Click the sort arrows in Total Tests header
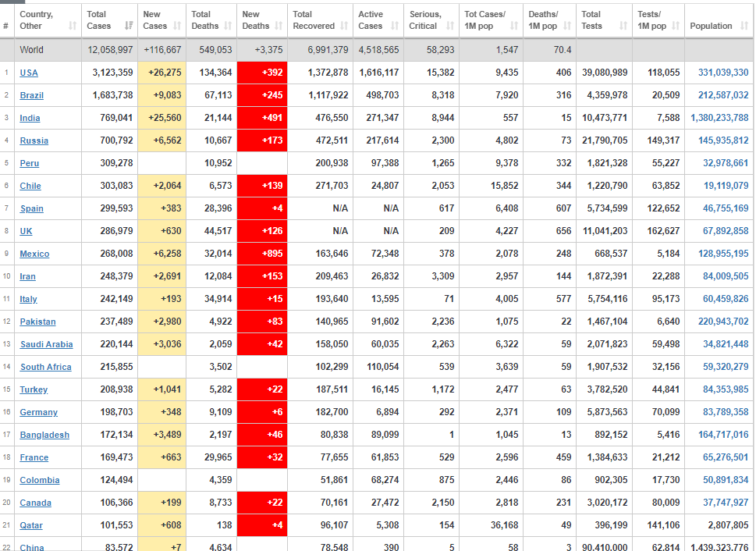756x551 pixels. (623, 26)
